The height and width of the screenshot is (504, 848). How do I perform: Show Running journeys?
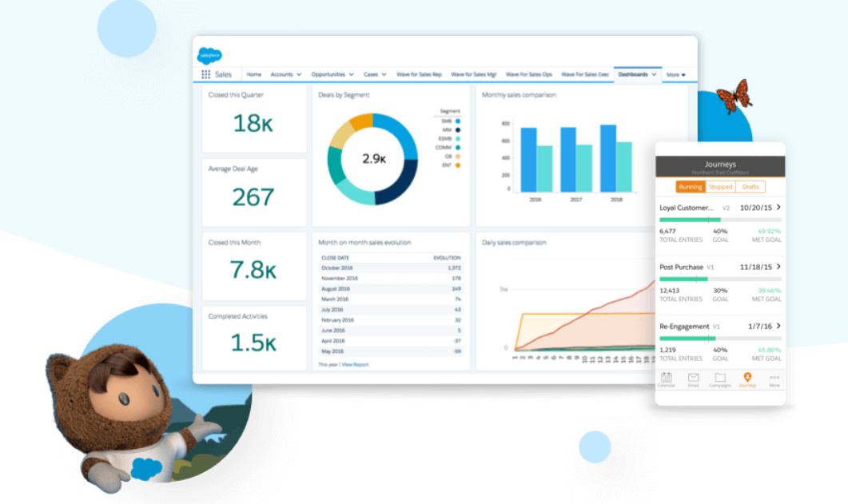(x=690, y=187)
